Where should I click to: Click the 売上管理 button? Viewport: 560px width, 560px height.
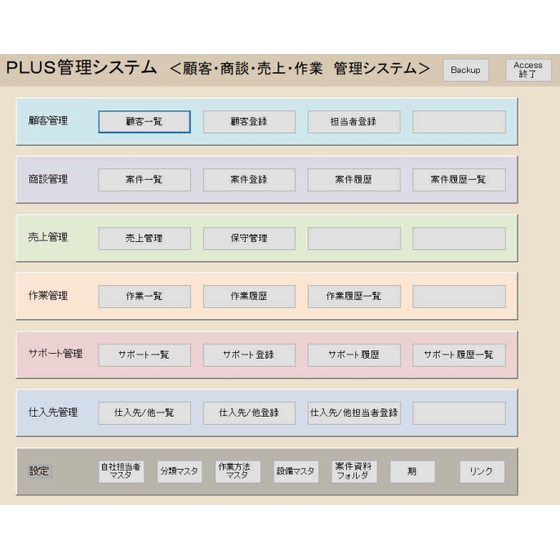point(144,238)
